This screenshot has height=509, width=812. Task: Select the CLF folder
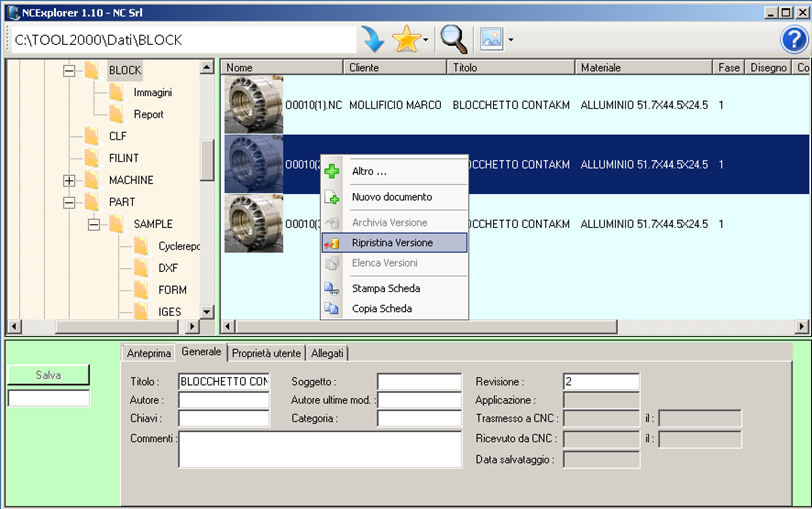(118, 136)
